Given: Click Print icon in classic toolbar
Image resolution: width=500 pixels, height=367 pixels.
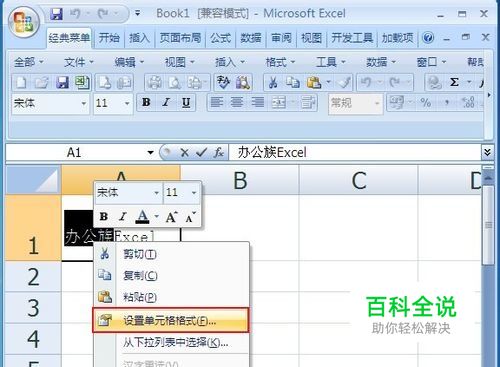Looking at the screenshot, I should click(x=154, y=83).
